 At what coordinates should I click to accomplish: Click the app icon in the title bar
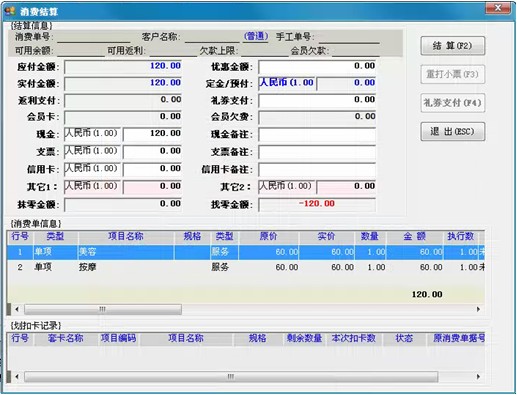coord(10,11)
